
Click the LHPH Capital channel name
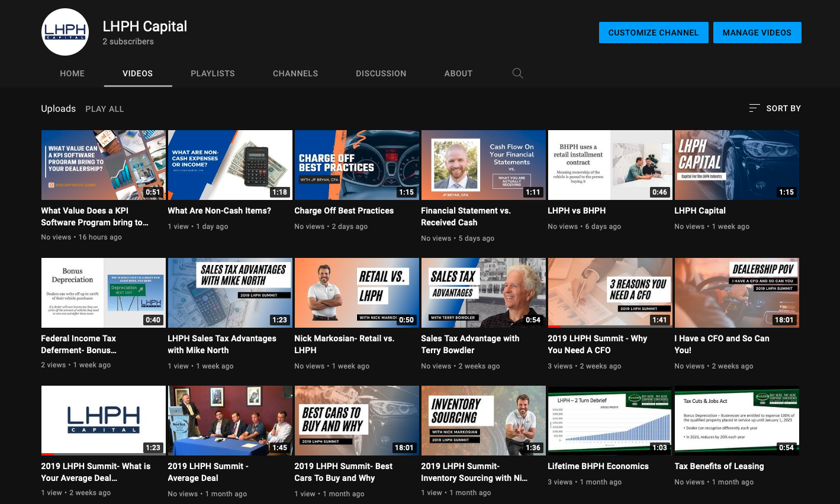click(x=145, y=27)
